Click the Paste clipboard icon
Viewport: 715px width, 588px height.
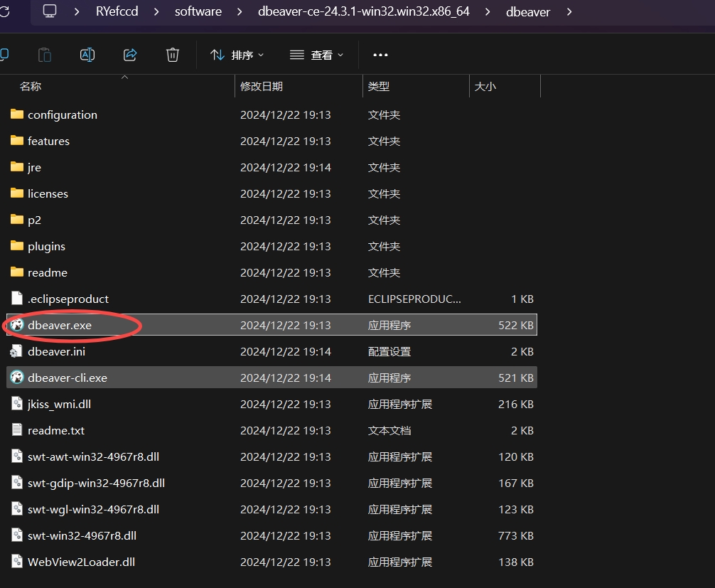[45, 55]
